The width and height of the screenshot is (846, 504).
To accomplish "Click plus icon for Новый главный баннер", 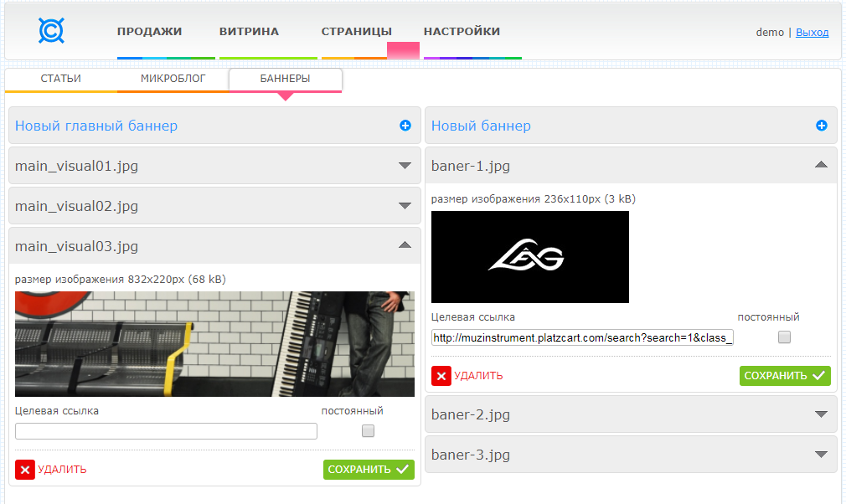I will click(405, 126).
